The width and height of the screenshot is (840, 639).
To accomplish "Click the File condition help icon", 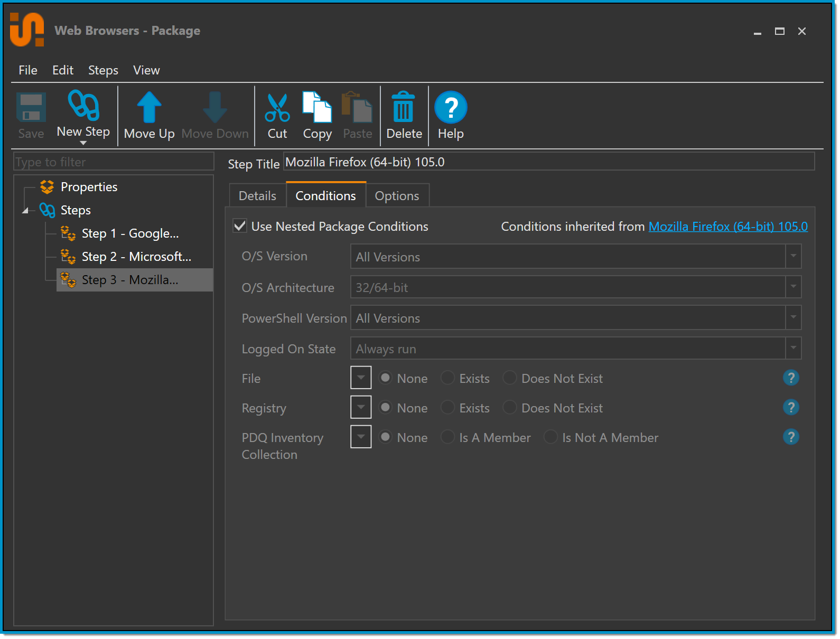I will (x=791, y=378).
